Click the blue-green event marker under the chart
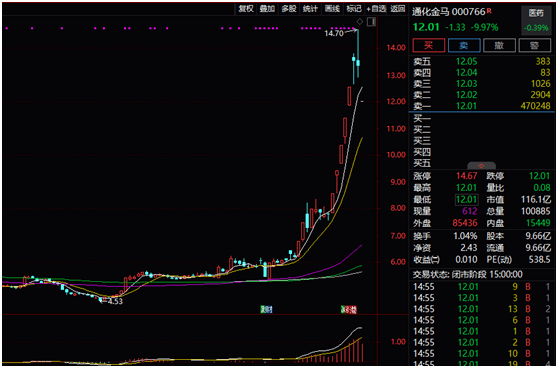Screen dimensions: 558x368 coord(266,309)
